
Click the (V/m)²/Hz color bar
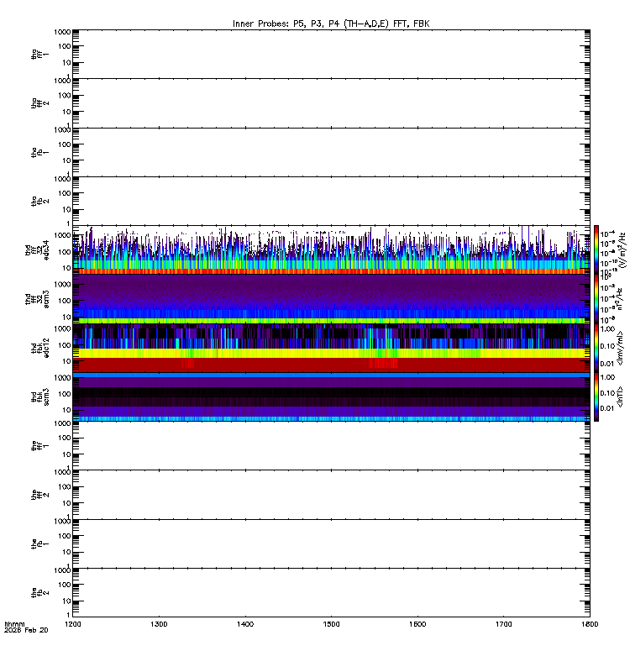coord(596,249)
